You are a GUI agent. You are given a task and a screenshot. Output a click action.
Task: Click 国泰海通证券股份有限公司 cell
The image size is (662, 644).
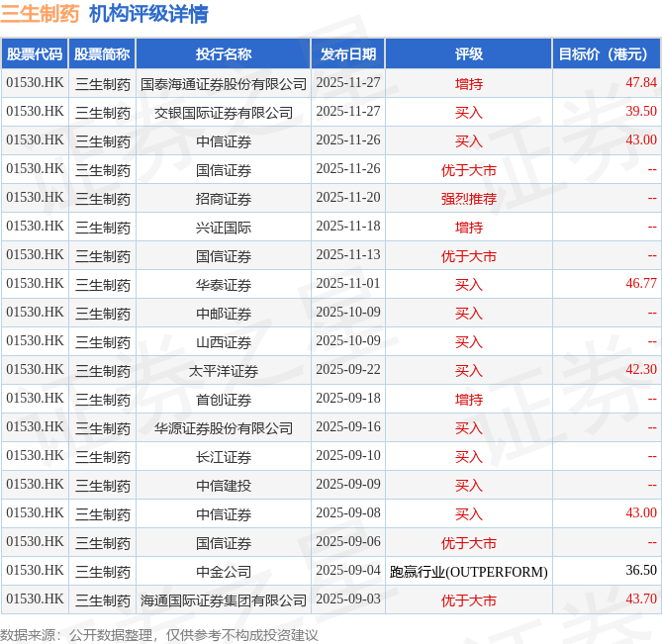point(224,84)
